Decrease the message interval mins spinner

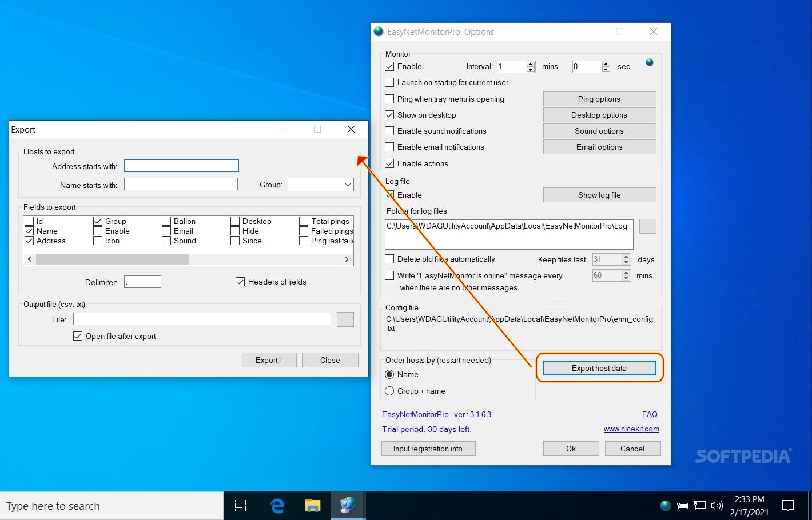(x=626, y=278)
